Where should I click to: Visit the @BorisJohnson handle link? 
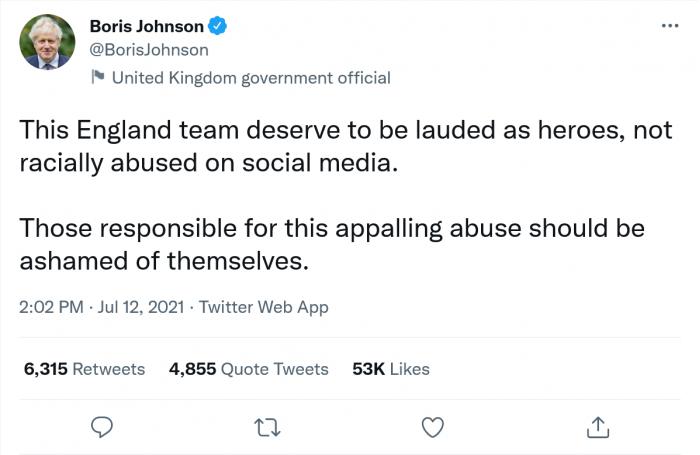[x=149, y=49]
